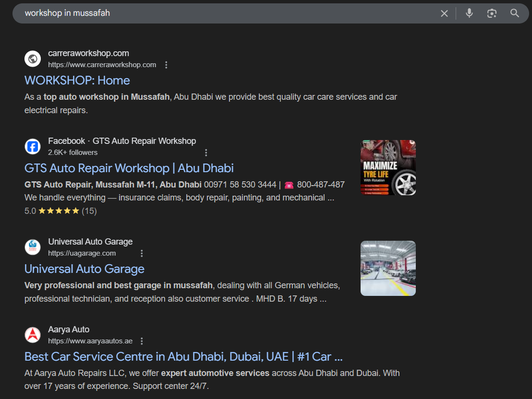This screenshot has height=399, width=532.
Task: Click the Universal Auto Garage workshop photo
Action: click(x=388, y=268)
